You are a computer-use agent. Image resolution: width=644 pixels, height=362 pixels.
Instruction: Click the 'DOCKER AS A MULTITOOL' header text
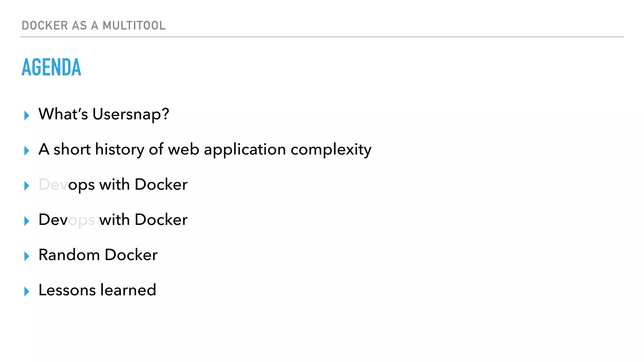(x=93, y=25)
